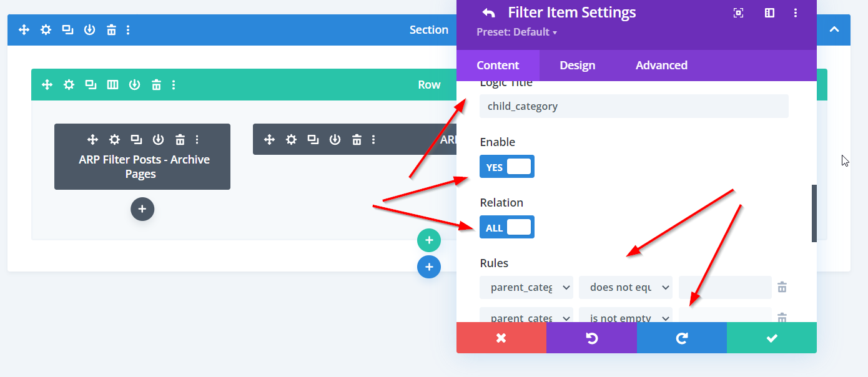Viewport: 868px width, 377px height.
Task: Click the red discard changes button
Action: pos(501,338)
